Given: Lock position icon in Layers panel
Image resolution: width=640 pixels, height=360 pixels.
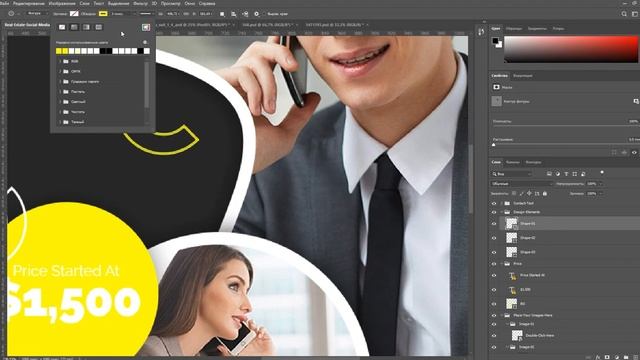Looking at the screenshot, I should tap(529, 193).
